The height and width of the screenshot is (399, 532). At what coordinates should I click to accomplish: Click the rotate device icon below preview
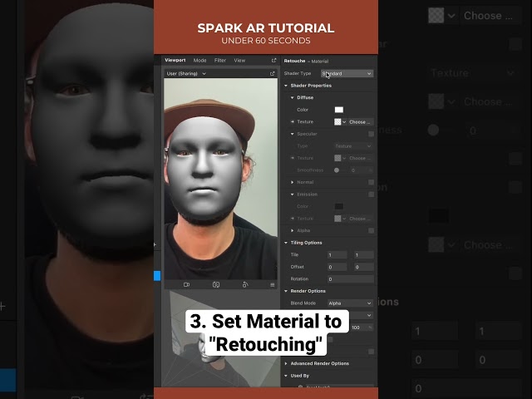(245, 284)
